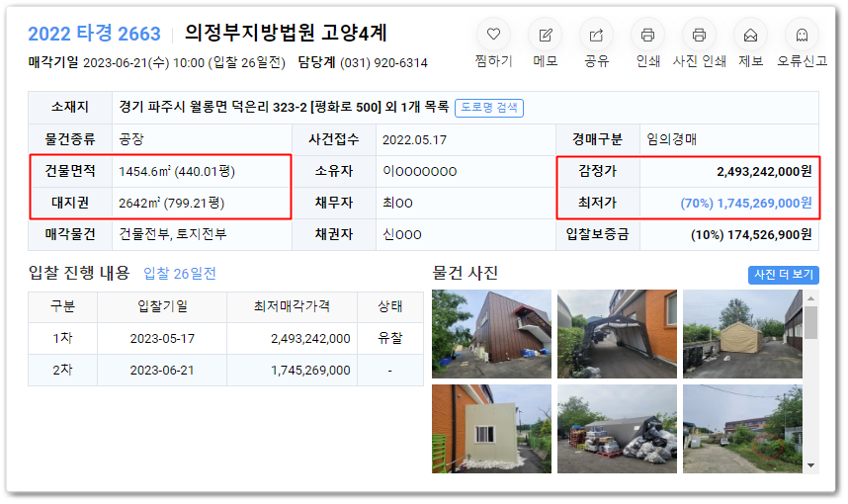Select the 매각기일 date 2023-06-21(수) 10:00
The width and height of the screenshot is (848, 504).
144,63
